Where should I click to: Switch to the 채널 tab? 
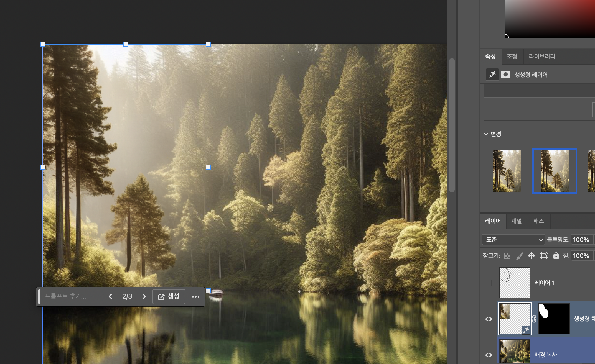(516, 221)
